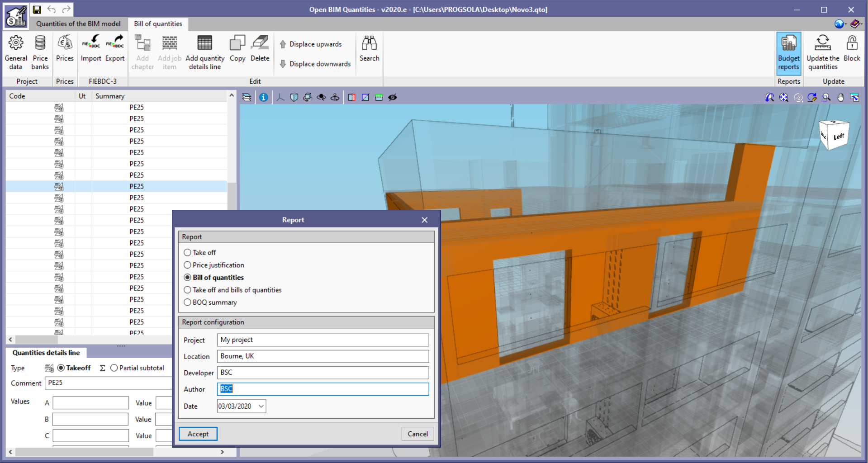Click the Zoom to fit icon
Screen dimensions: 868x463
784,97
